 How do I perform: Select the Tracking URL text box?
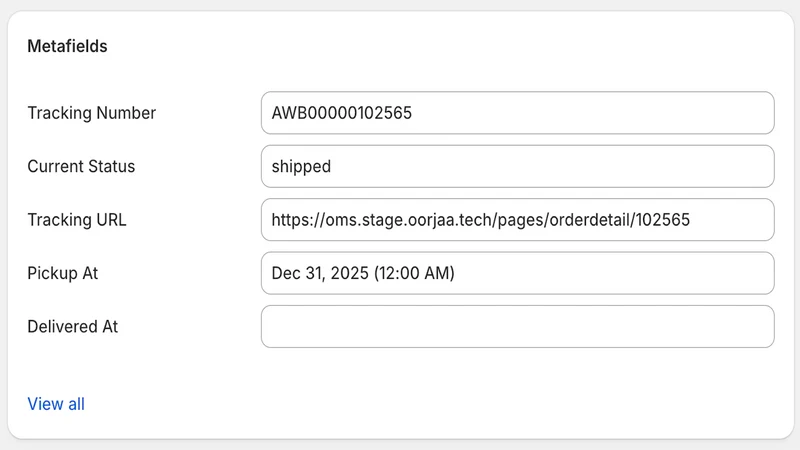pyautogui.click(x=517, y=219)
